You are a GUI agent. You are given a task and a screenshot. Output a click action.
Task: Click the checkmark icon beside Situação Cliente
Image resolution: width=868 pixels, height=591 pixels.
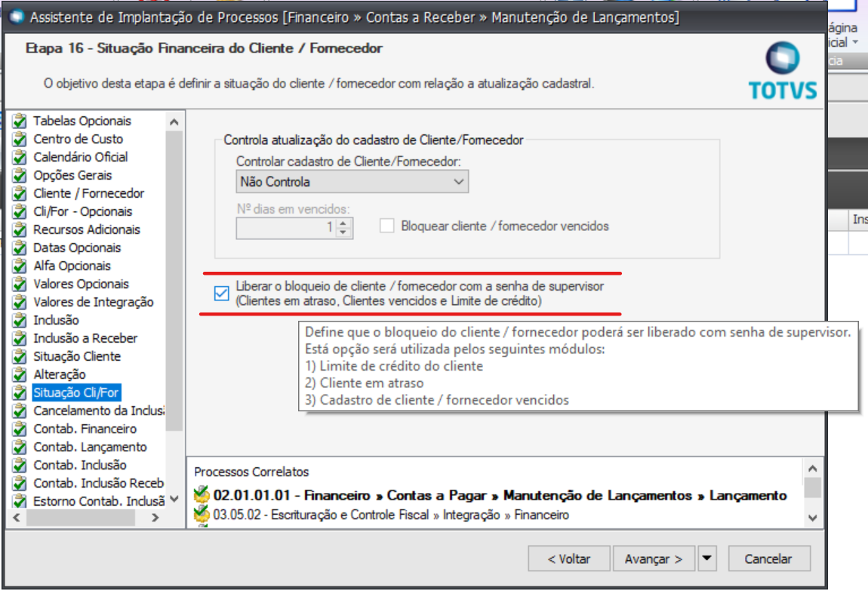coord(20,356)
